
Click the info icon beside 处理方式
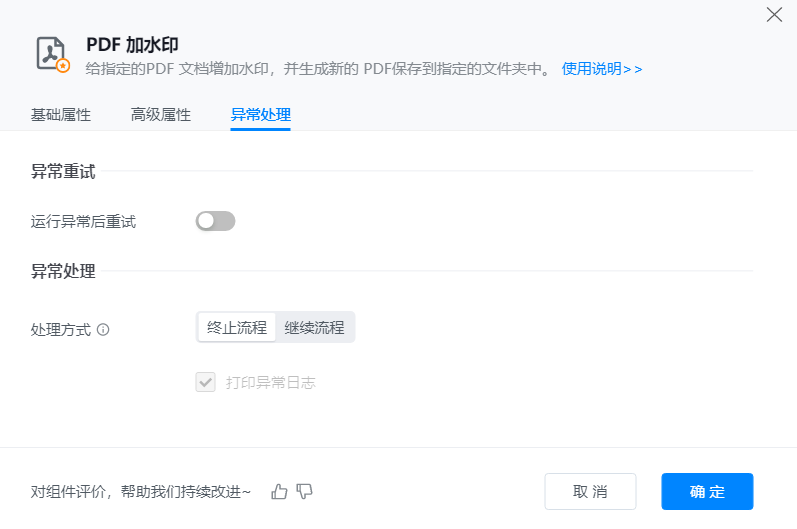tap(103, 329)
